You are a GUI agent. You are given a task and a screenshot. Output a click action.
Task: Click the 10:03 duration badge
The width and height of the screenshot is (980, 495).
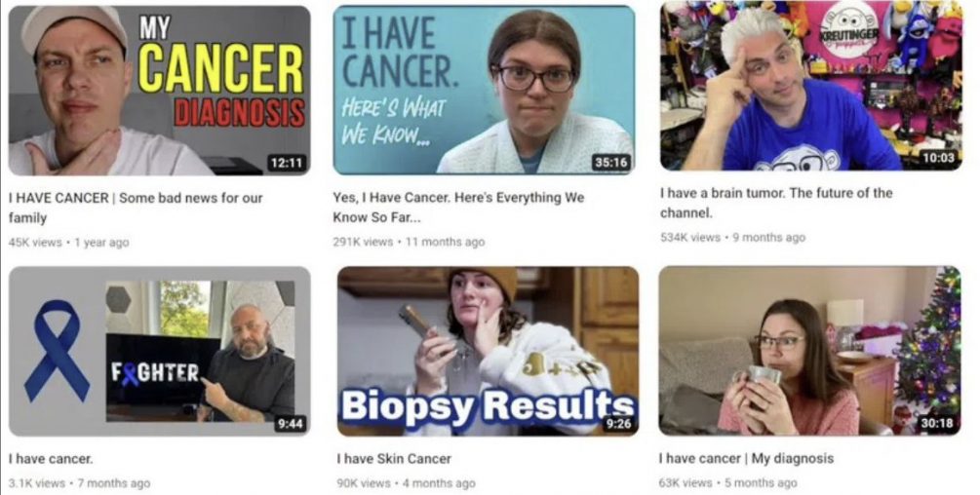(x=939, y=158)
